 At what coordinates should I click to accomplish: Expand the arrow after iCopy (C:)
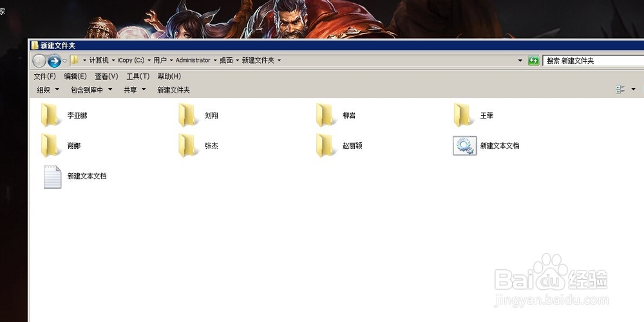149,61
